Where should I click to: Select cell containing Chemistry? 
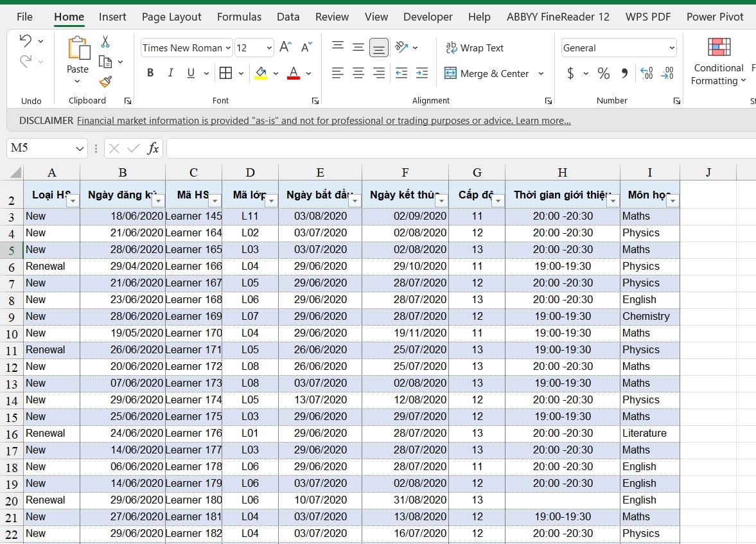(649, 317)
